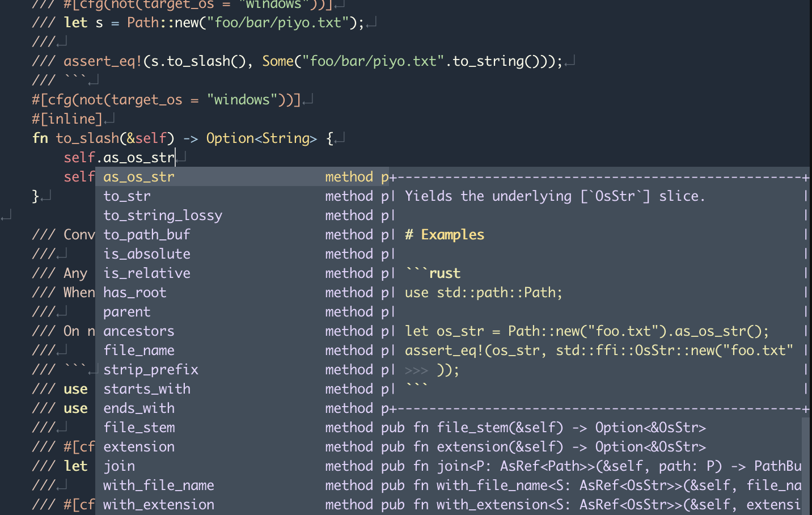Select the as_os_str completion entry
This screenshot has width=812, height=515.
pyautogui.click(x=139, y=176)
